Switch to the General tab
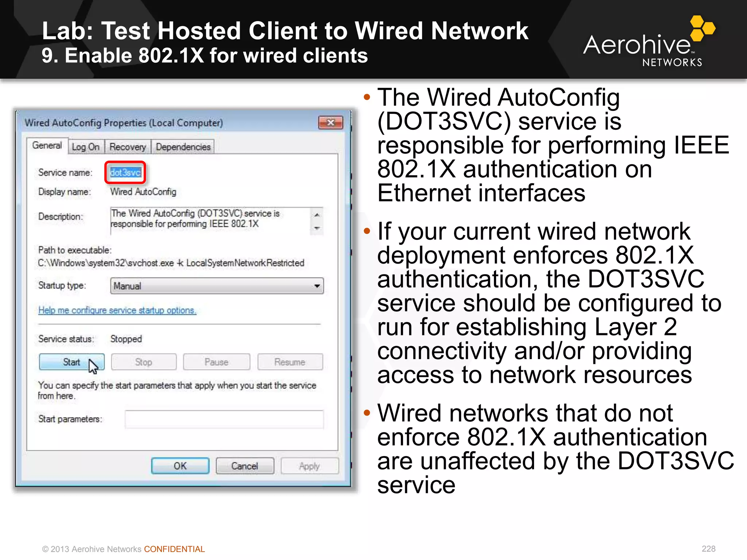Image resolution: width=747 pixels, height=560 pixels. [47, 145]
